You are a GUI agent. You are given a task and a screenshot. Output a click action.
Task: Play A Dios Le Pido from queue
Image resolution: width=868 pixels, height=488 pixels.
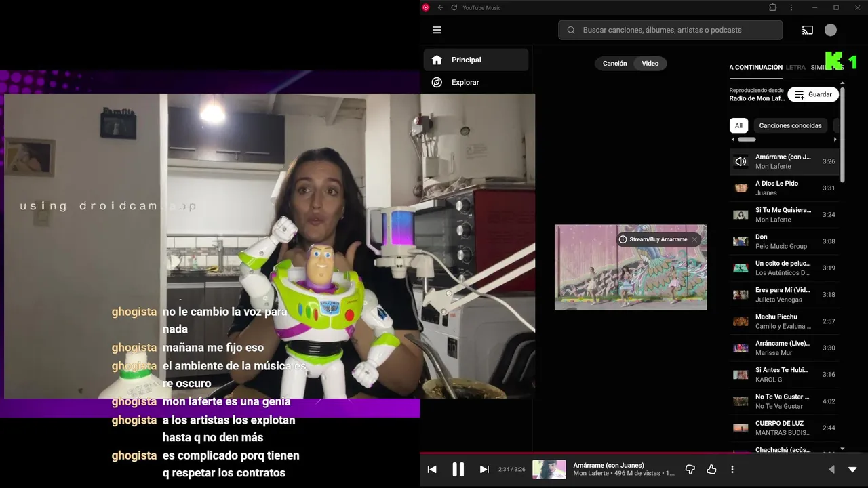pyautogui.click(x=784, y=188)
